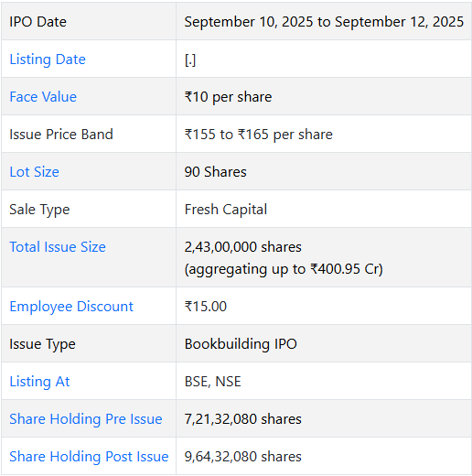
Task: Select the ₹10 per share value
Action: pos(228,97)
